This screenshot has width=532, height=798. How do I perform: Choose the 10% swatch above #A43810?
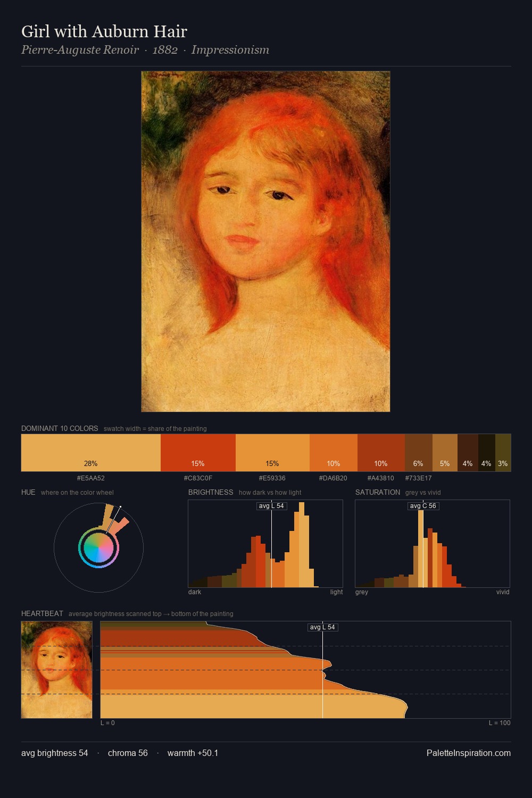pos(381,453)
